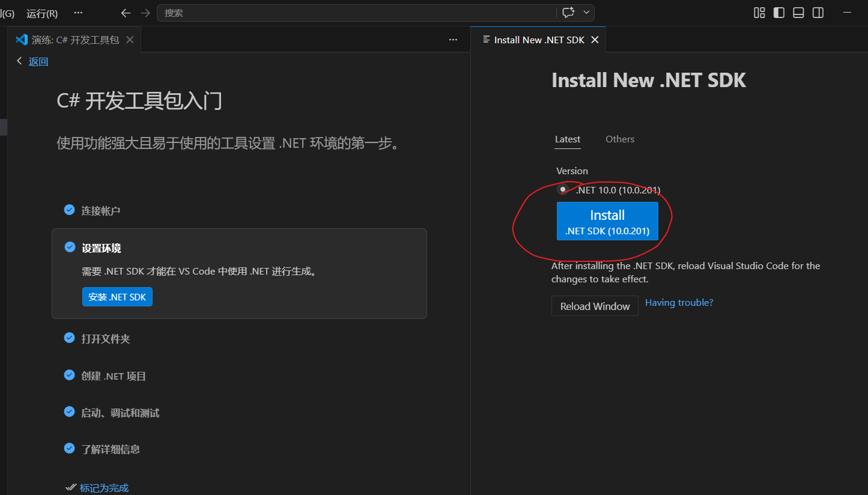This screenshot has width=868, height=495.
Task: Switch to the Install New .NET SDK tab
Action: click(538, 40)
